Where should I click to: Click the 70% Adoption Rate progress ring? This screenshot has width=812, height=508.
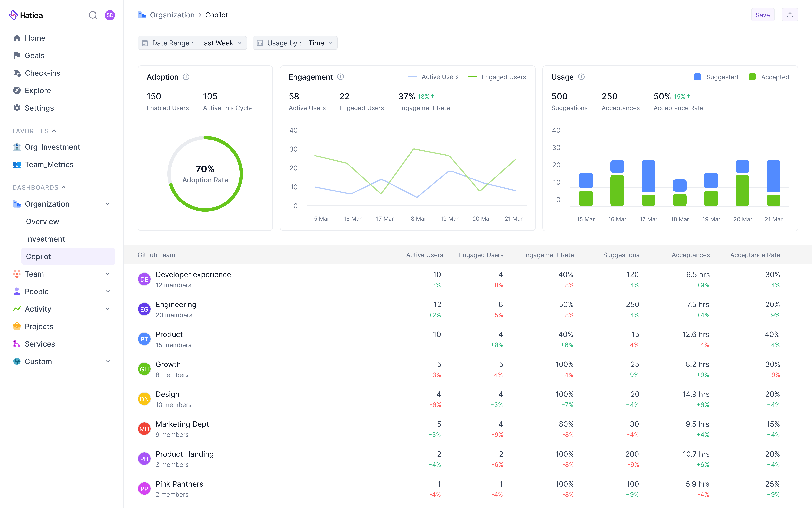205,174
